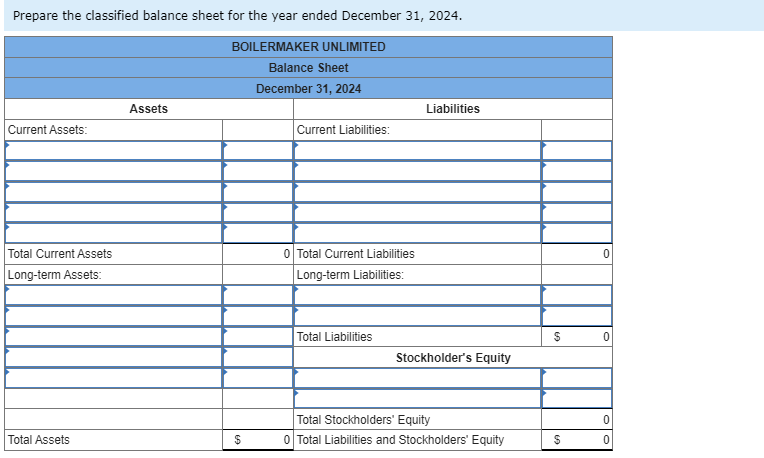The width and height of the screenshot is (764, 458).
Task: Open fifth account dropdown under Current Assets
Action: click(x=114, y=233)
